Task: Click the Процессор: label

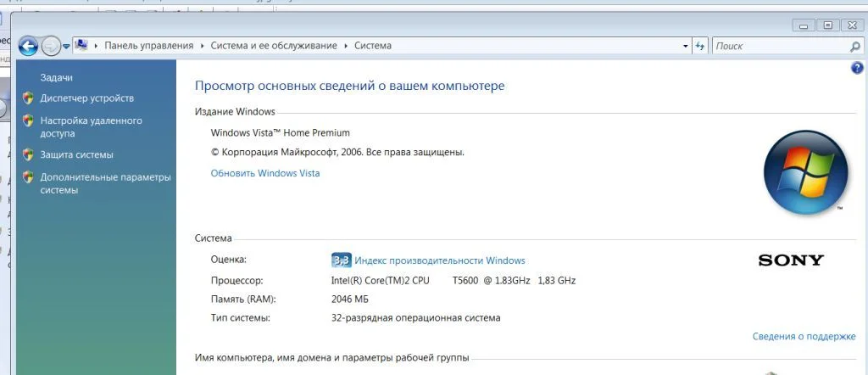Action: pyautogui.click(x=237, y=280)
